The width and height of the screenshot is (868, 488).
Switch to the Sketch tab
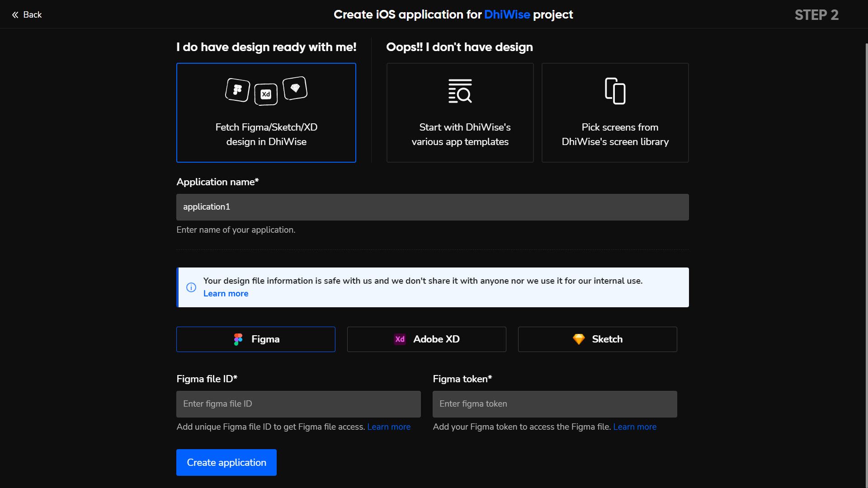[x=597, y=339]
